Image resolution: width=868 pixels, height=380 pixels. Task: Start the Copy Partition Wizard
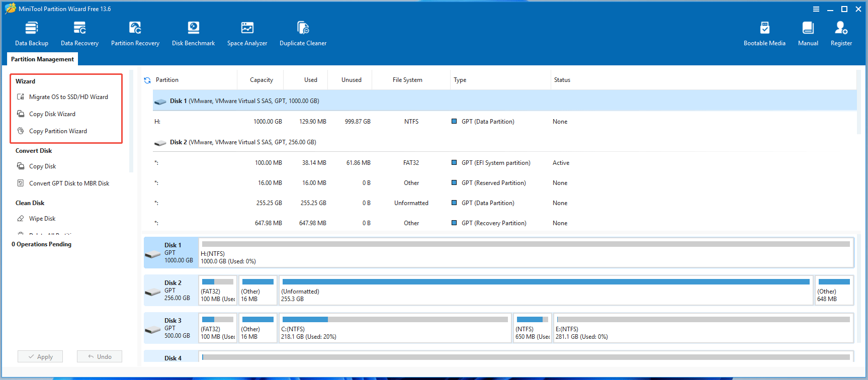point(58,131)
